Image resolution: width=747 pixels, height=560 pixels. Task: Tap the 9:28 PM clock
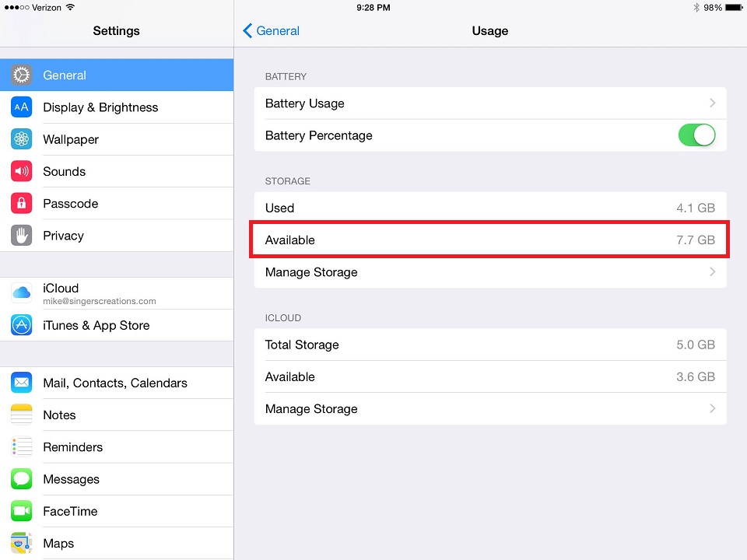click(x=373, y=8)
